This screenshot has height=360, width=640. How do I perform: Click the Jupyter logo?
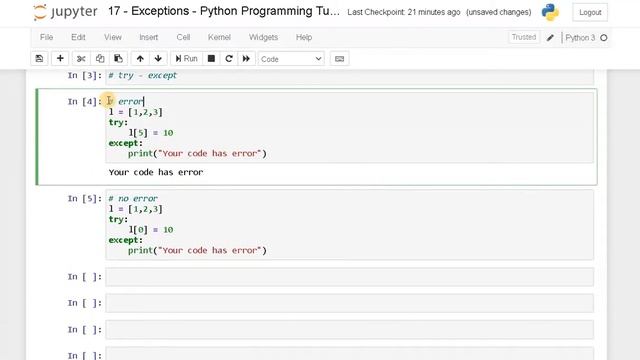pyautogui.click(x=65, y=12)
